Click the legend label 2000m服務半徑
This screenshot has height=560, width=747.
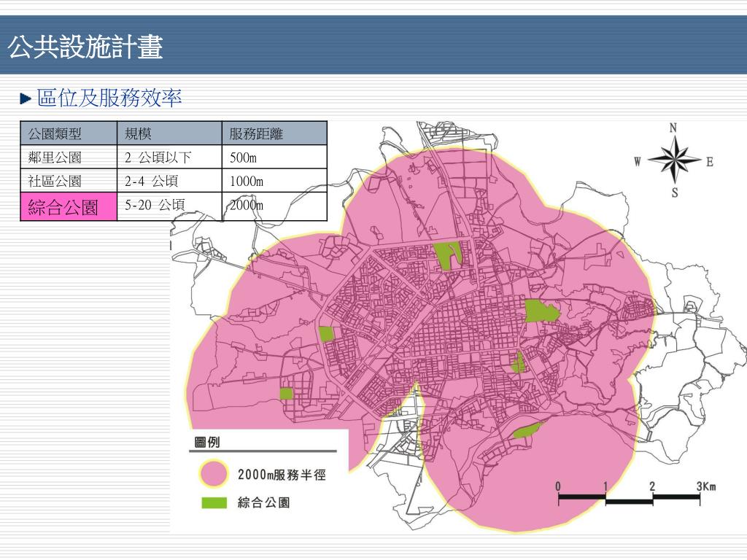pyautogui.click(x=282, y=475)
